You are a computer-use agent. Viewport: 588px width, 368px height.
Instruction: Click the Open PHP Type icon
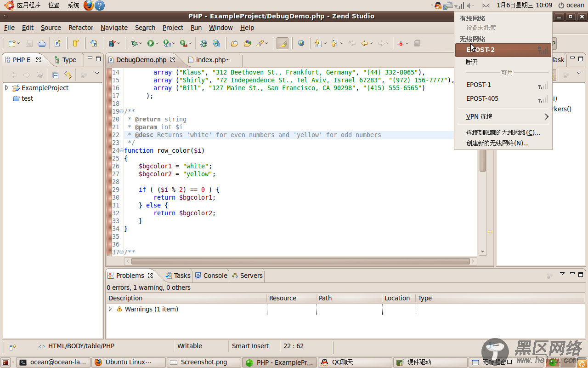pyautogui.click(x=94, y=43)
